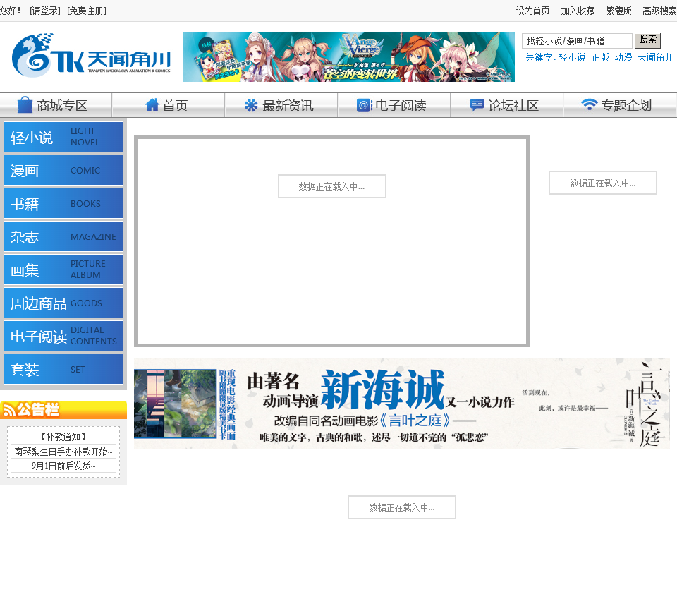Open the 新海诚 言叶之庭 banner
The height and width of the screenshot is (616, 677).
click(x=401, y=404)
